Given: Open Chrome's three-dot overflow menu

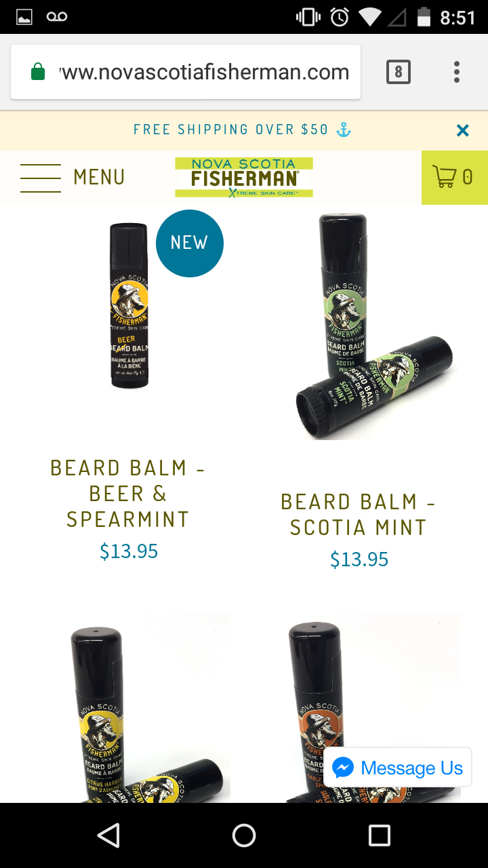Looking at the screenshot, I should click(457, 72).
